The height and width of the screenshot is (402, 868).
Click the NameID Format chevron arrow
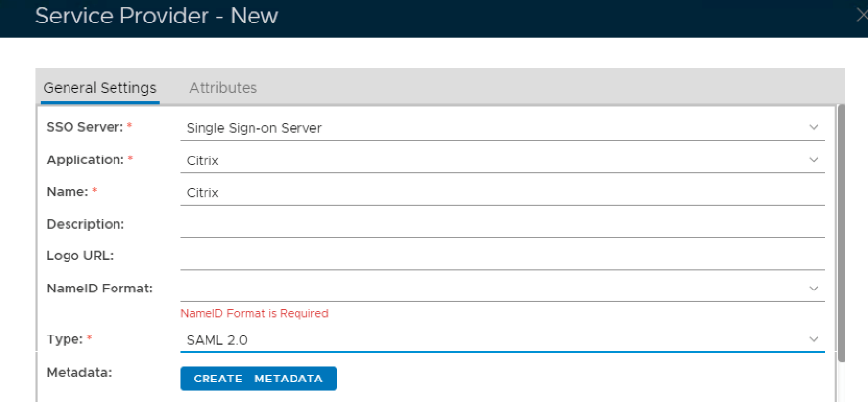pos(813,289)
